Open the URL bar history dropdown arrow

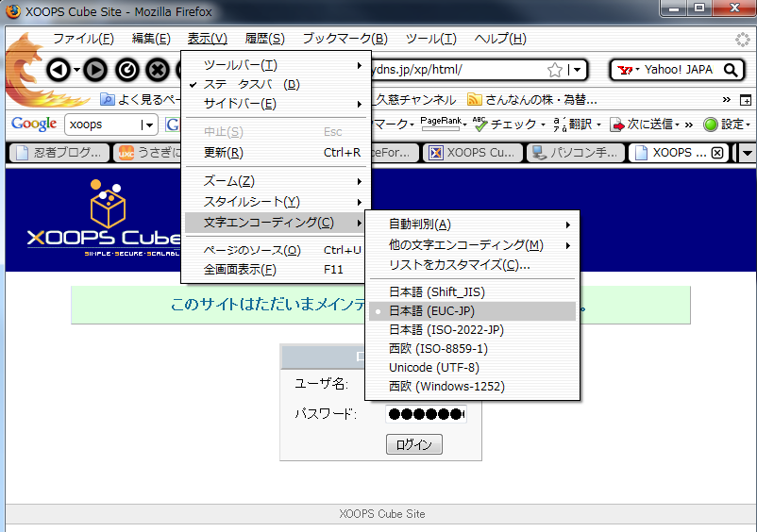point(577,71)
